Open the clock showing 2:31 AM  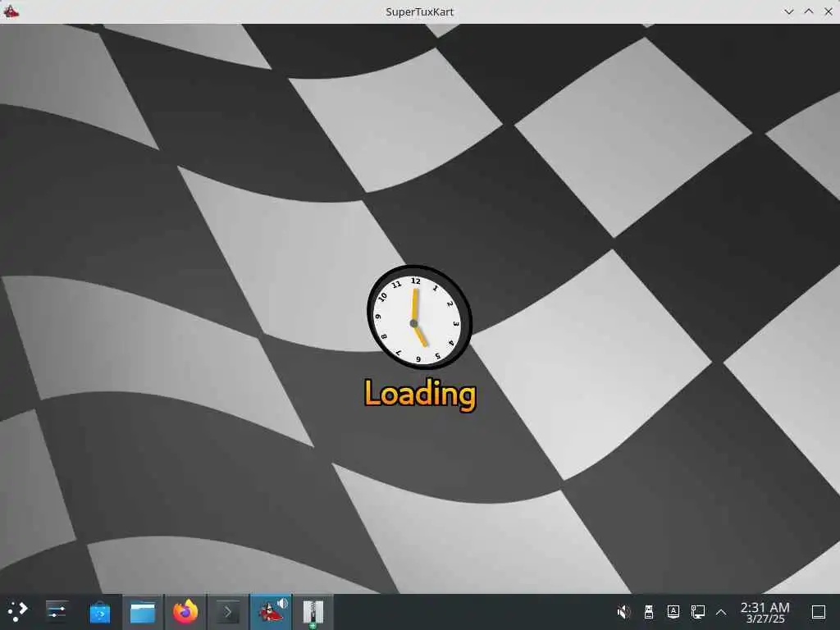(765, 612)
